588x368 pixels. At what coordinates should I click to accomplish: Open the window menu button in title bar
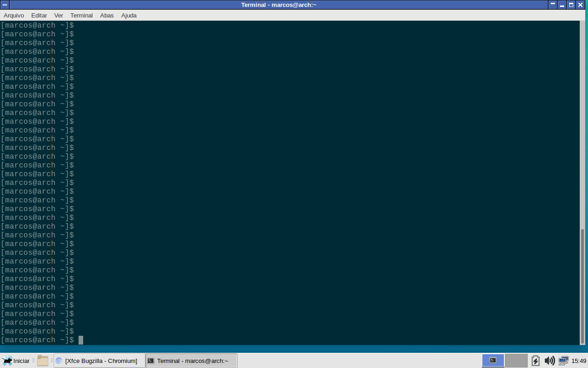point(5,5)
